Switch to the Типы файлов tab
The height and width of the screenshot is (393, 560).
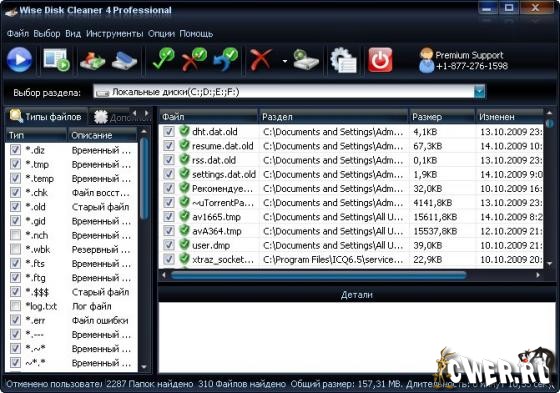coord(46,116)
